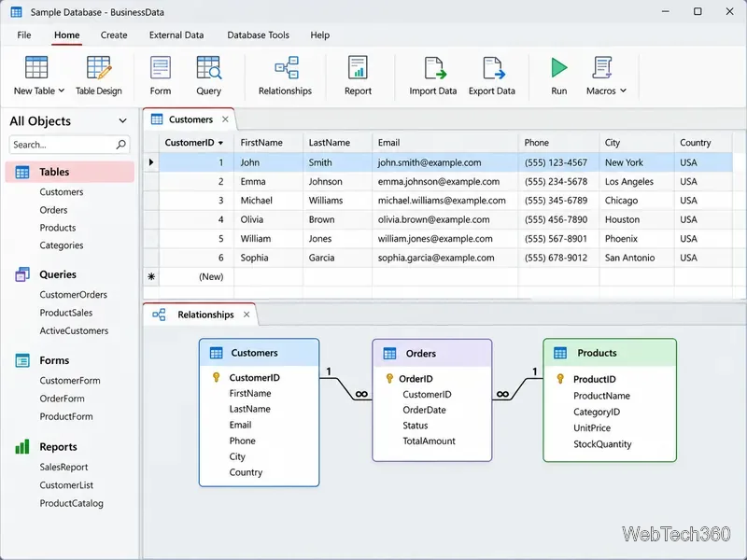Click the (New) record row

coord(438,276)
